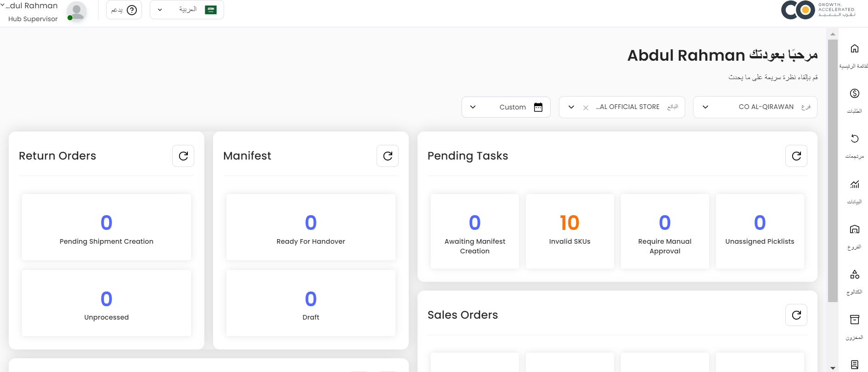868x372 pixels.
Task: Refresh the Sales Orders card
Action: (x=796, y=315)
